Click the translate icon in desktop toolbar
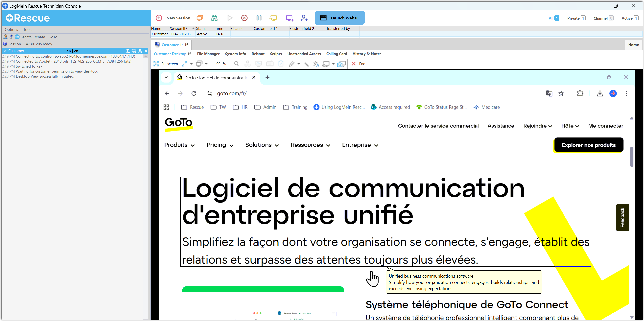Image resolution: width=644 pixels, height=321 pixels. coord(316,64)
